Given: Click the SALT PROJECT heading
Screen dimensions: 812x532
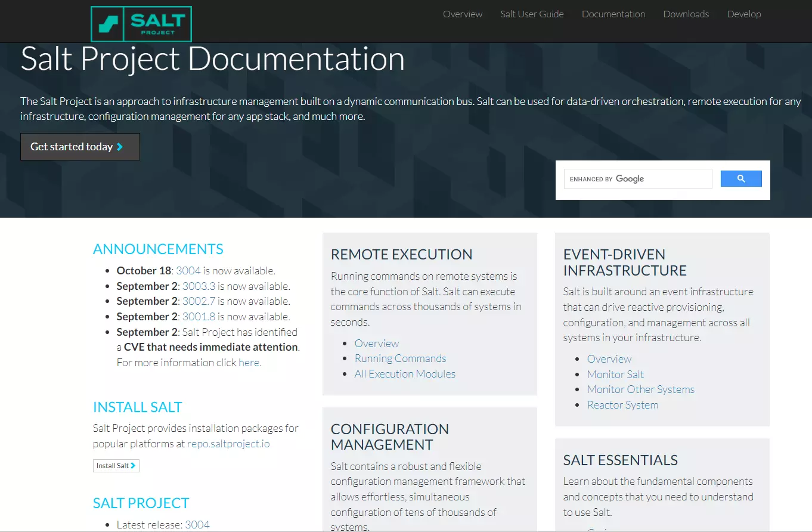Looking at the screenshot, I should [x=141, y=503].
